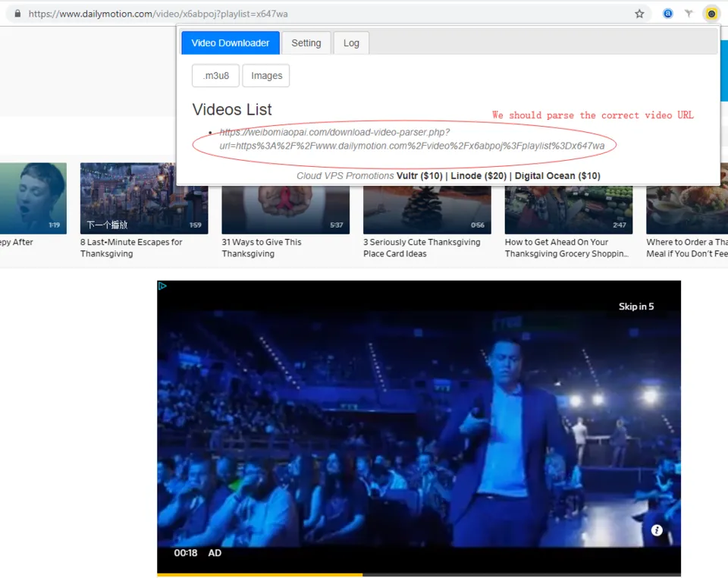Switch to the Video Downloader tab

click(x=231, y=42)
